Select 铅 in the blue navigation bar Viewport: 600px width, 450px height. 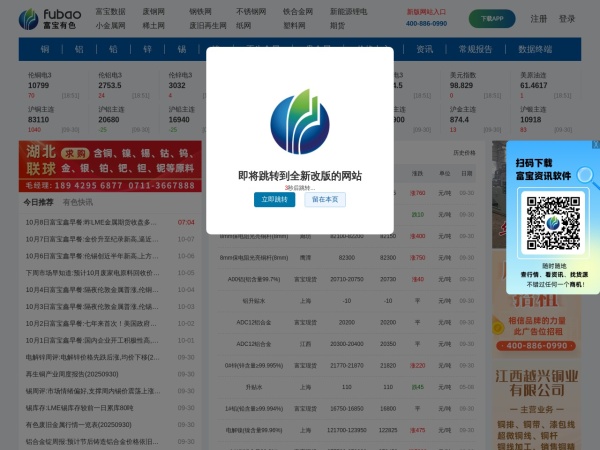pos(113,49)
